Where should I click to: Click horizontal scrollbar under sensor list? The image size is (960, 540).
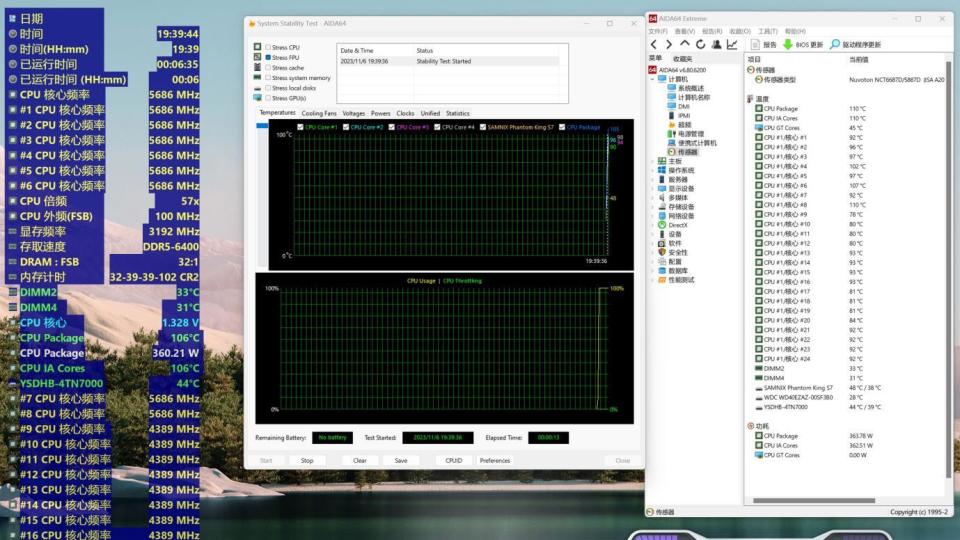814,500
